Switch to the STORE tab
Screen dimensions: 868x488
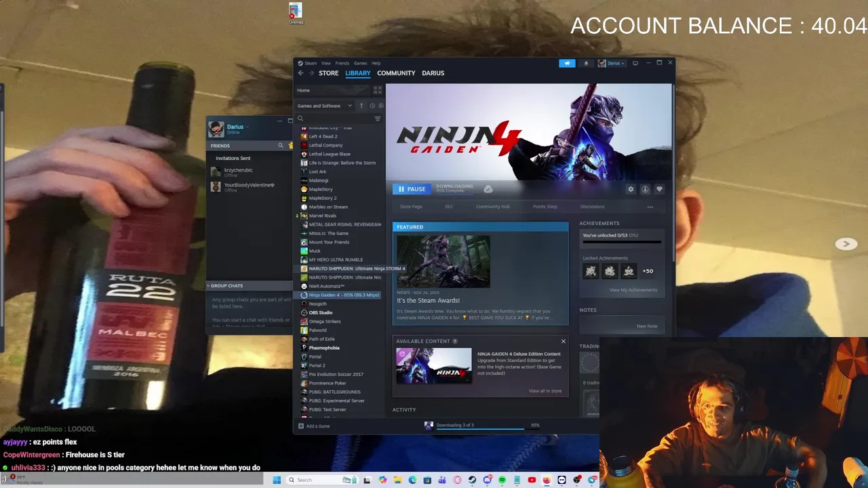click(x=329, y=73)
